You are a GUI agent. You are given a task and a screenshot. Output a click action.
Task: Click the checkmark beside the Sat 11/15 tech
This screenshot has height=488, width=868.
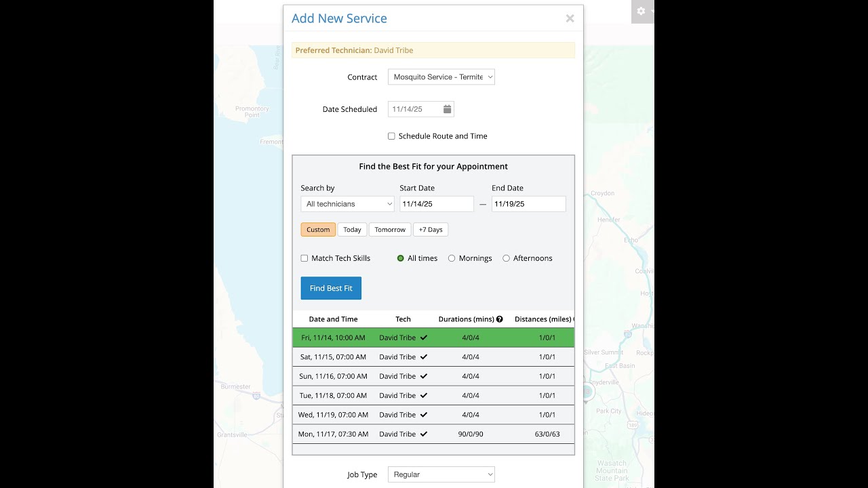click(x=424, y=357)
